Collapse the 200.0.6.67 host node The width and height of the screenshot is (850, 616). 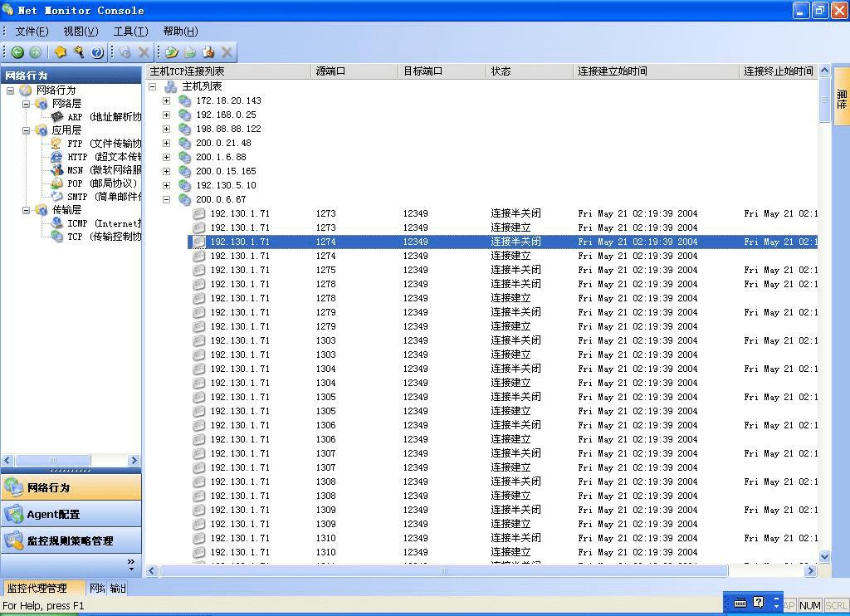pyautogui.click(x=166, y=199)
